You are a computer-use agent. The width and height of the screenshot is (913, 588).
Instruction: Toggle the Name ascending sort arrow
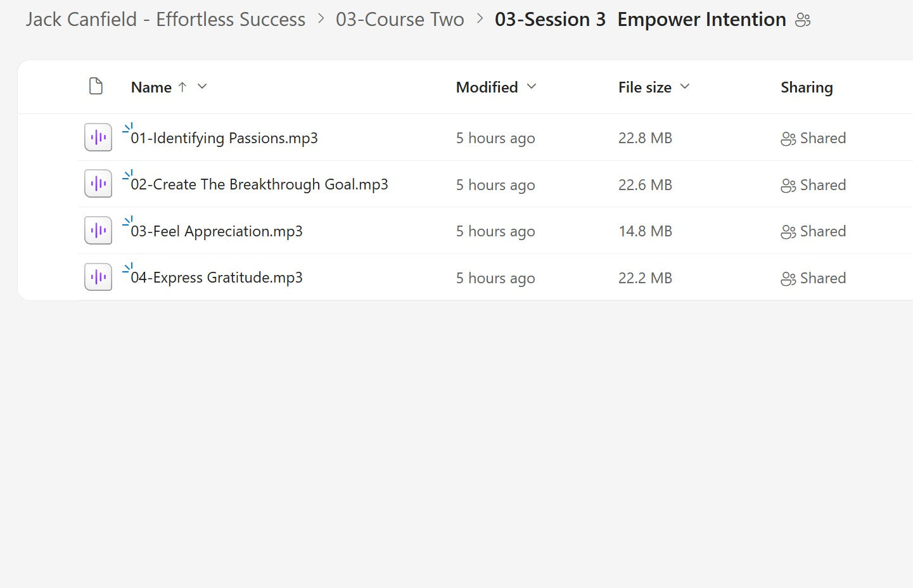[x=182, y=87]
